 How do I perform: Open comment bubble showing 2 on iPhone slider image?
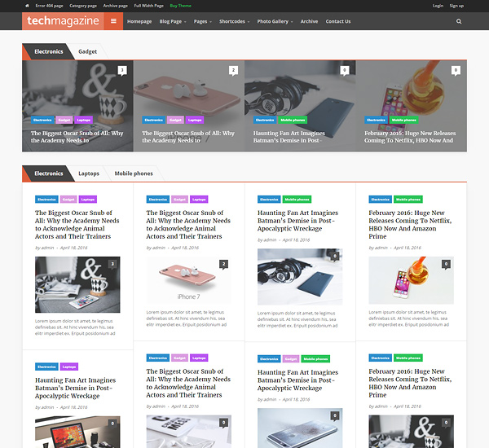233,70
